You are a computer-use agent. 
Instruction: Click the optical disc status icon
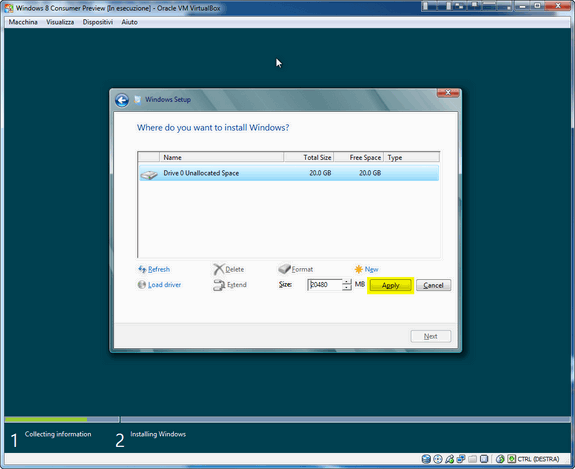(x=438, y=459)
